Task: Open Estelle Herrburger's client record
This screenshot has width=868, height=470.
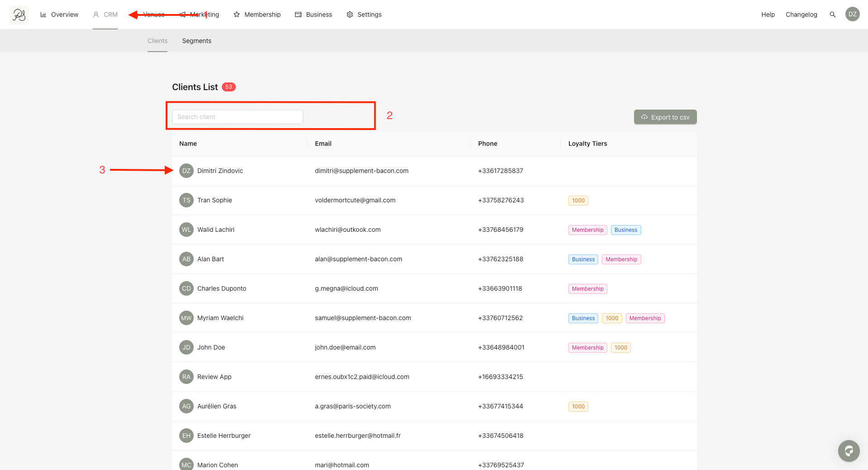Action: [x=224, y=436]
